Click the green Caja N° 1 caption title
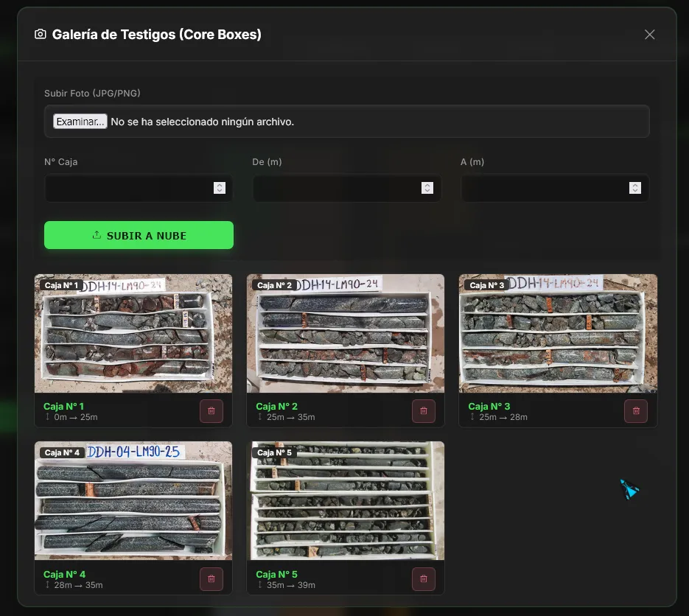The width and height of the screenshot is (689, 616). pos(63,407)
